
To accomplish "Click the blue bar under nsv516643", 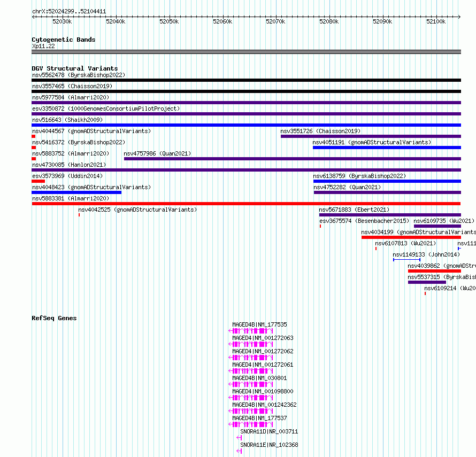I will tap(246, 125).
